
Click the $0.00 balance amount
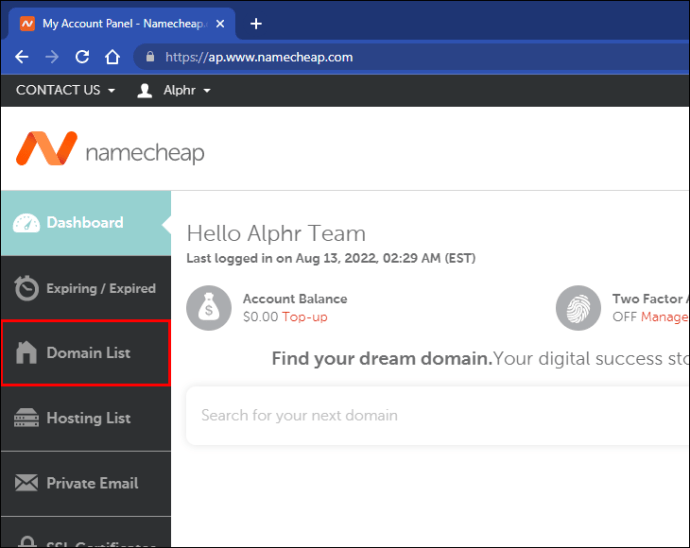click(261, 317)
